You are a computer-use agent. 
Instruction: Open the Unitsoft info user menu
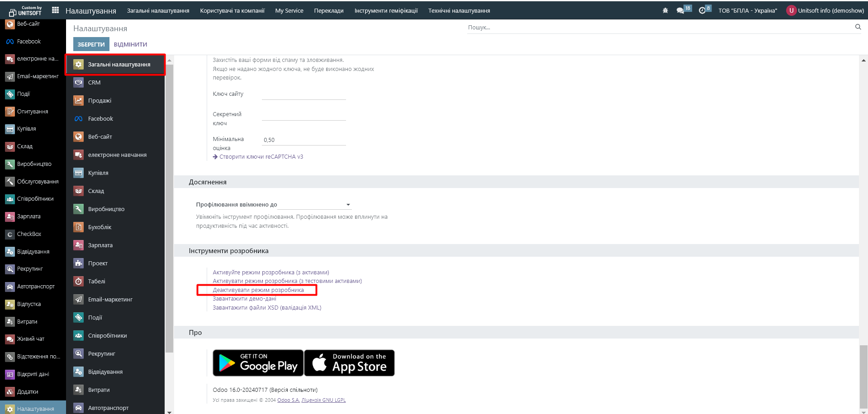(825, 10)
